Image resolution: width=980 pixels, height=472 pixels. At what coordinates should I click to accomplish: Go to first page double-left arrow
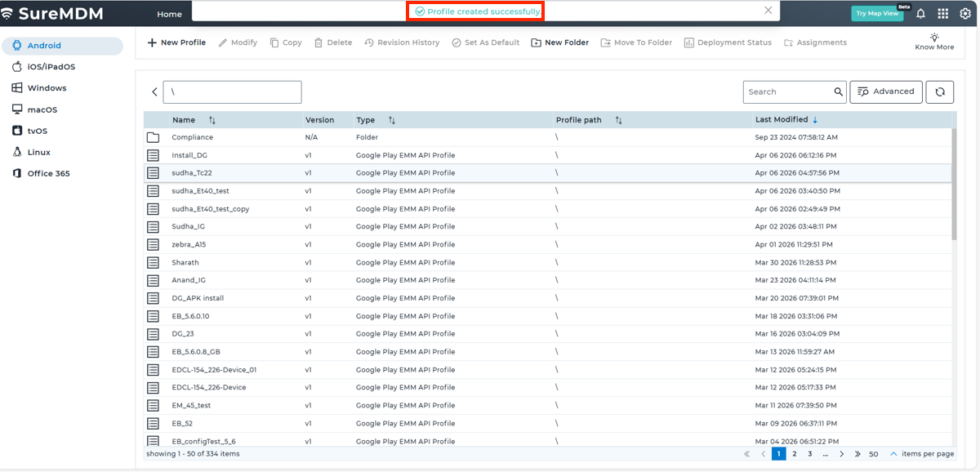pos(747,454)
